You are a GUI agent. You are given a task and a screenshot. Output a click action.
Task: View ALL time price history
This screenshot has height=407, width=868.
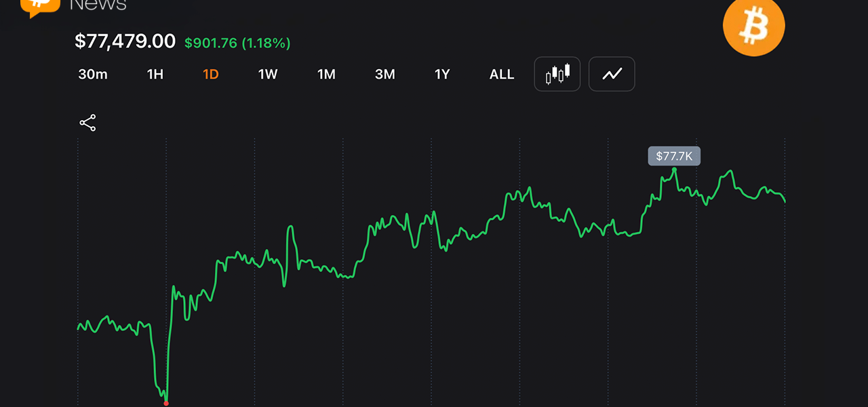502,75
